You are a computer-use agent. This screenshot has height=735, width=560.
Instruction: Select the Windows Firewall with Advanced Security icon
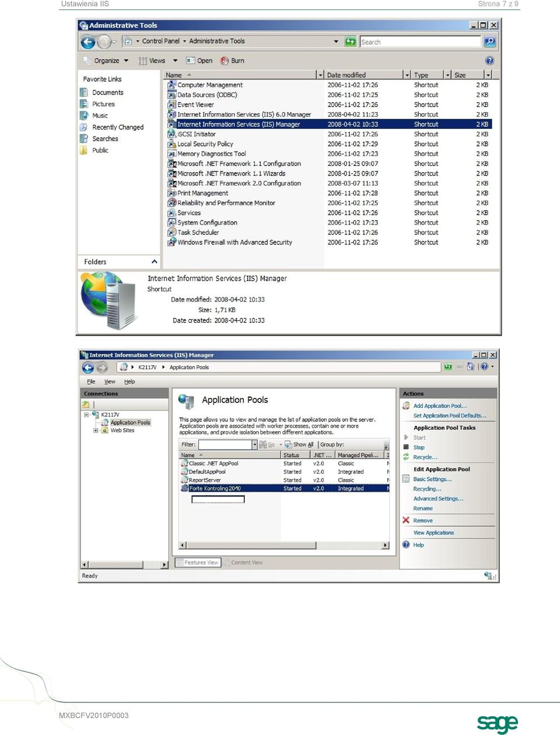(x=172, y=243)
